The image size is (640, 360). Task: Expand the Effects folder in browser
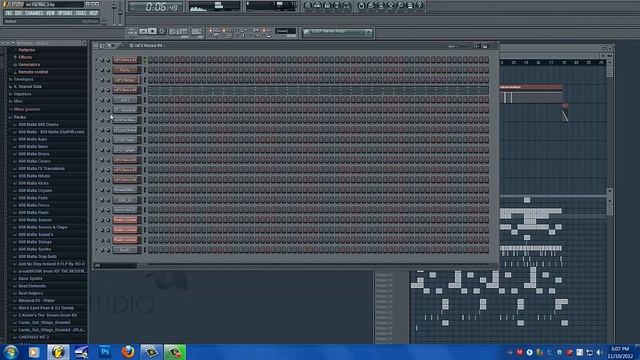[x=25, y=57]
